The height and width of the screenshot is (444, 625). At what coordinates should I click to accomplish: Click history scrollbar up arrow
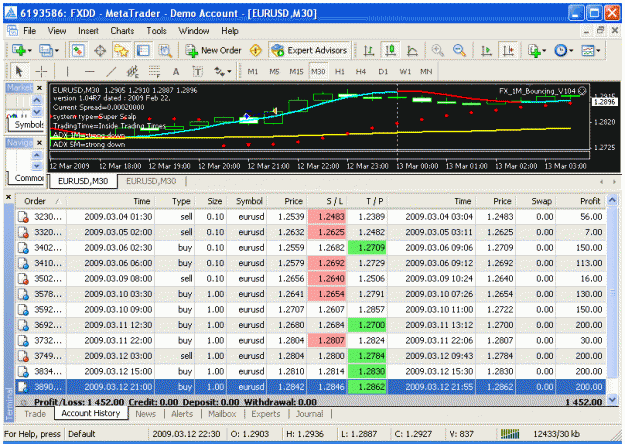613,200
